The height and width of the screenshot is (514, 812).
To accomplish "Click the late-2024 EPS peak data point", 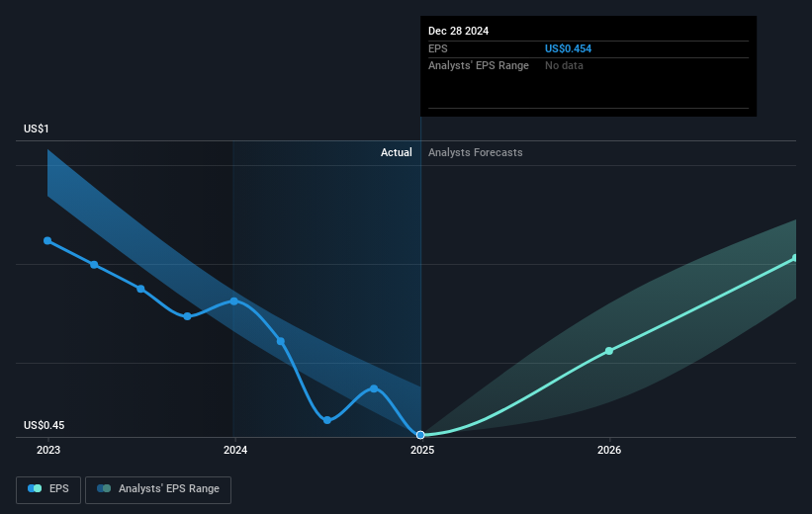I will tap(374, 388).
